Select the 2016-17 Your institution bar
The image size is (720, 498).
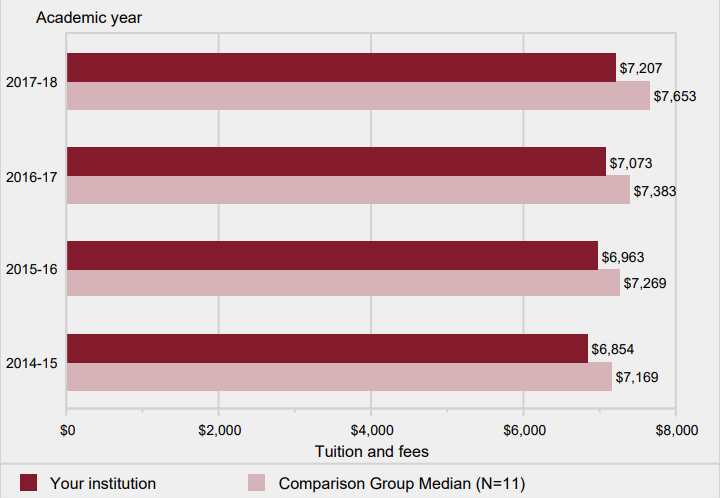click(337, 162)
